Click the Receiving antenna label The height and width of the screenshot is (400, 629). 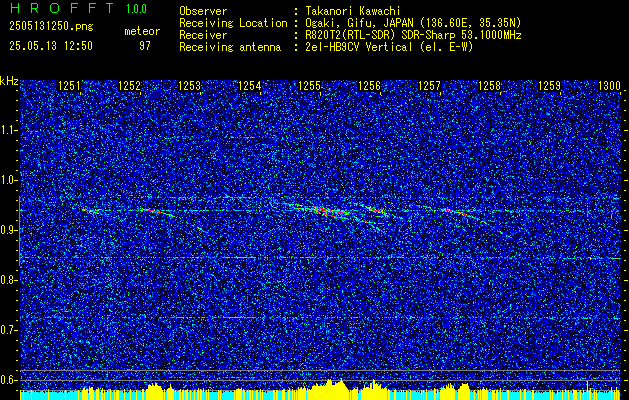[x=230, y=47]
